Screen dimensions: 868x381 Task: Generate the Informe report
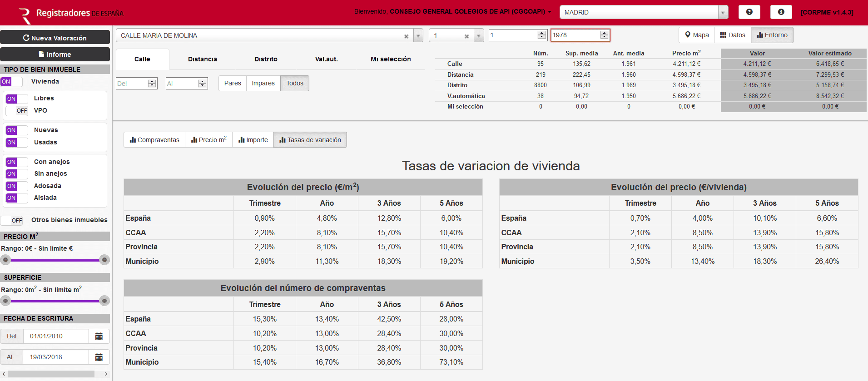(x=55, y=54)
